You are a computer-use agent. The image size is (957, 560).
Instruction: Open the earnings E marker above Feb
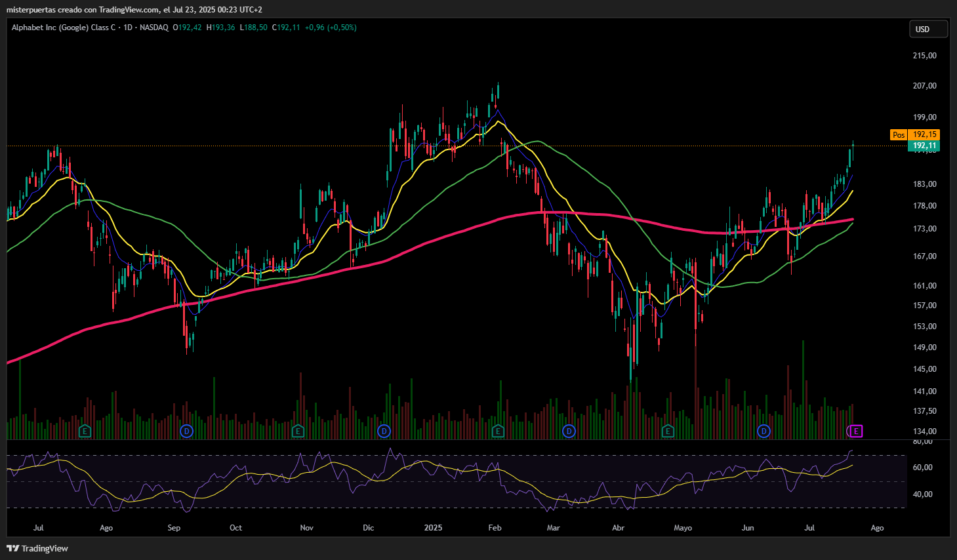coord(498,431)
